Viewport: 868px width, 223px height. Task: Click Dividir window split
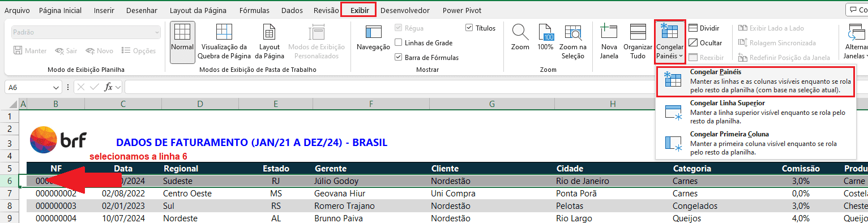click(x=704, y=28)
